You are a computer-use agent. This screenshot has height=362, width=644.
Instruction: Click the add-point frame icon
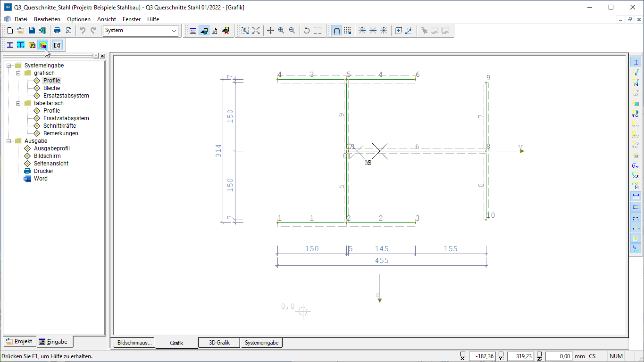point(398,30)
